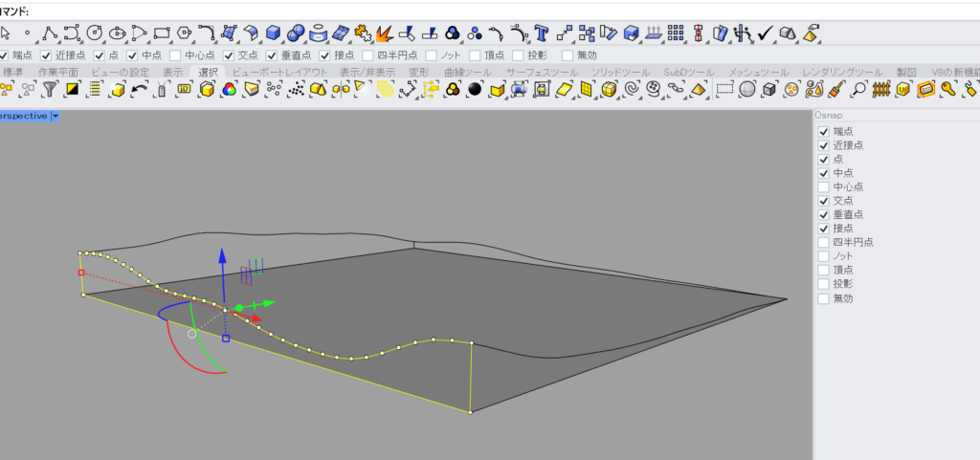Select by color using color wheel icon
The width and height of the screenshot is (980, 460).
229,90
